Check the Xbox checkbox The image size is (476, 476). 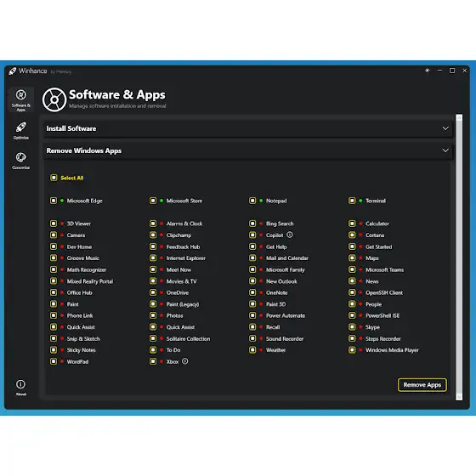153,361
